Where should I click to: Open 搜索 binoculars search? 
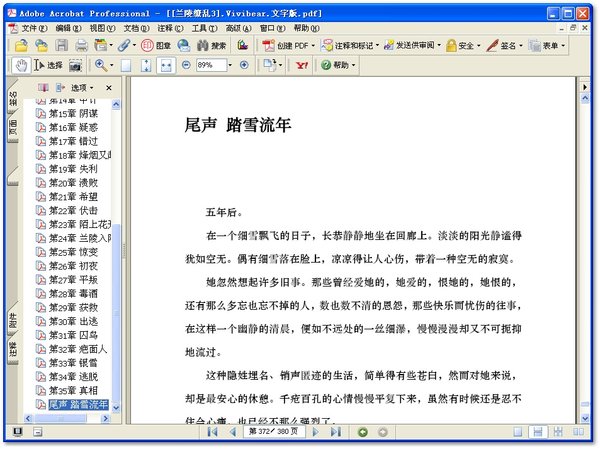click(211, 46)
